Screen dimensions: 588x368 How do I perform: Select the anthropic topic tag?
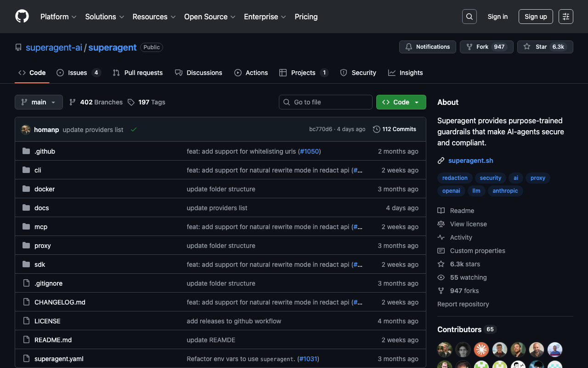coord(505,191)
